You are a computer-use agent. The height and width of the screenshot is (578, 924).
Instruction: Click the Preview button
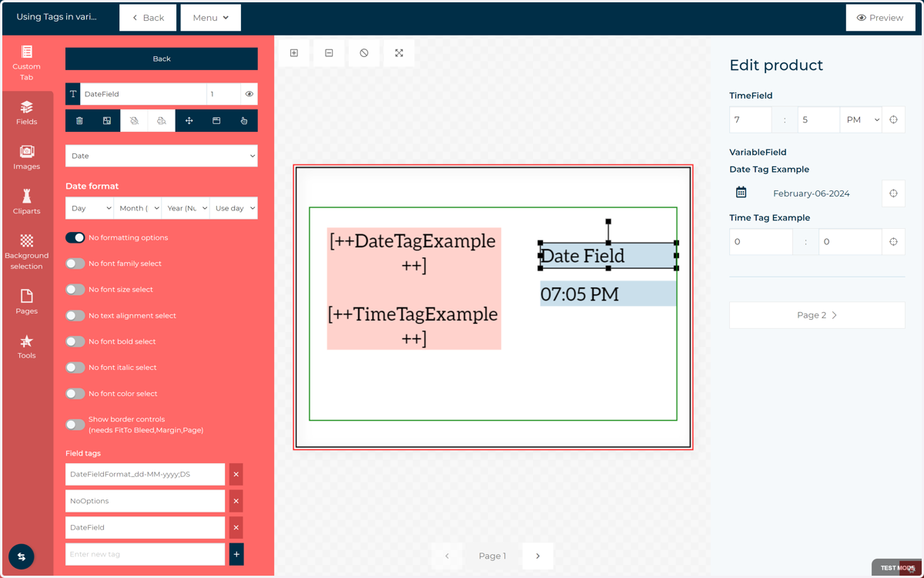pyautogui.click(x=880, y=18)
